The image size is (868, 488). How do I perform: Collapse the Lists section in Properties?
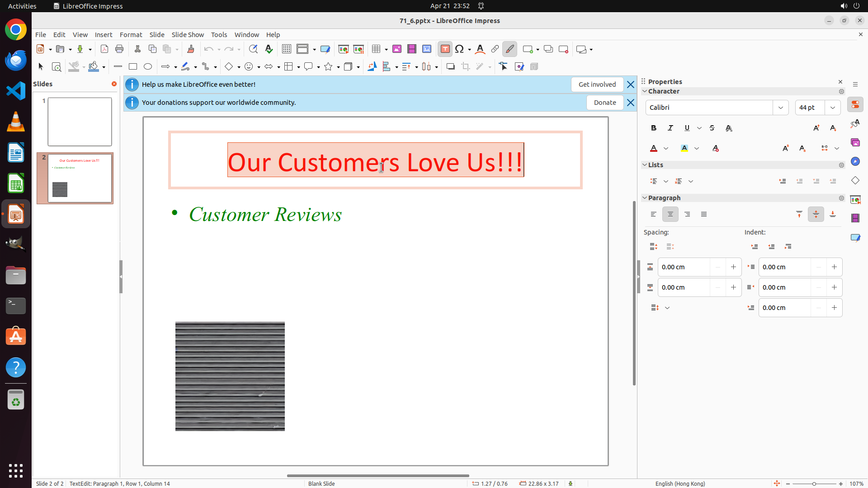pyautogui.click(x=645, y=165)
